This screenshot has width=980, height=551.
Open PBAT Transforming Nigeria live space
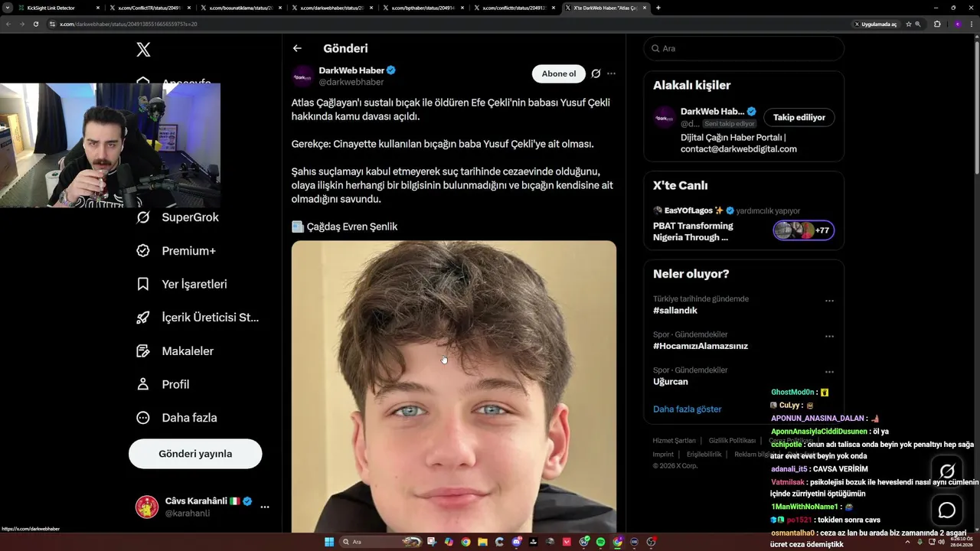[693, 231]
